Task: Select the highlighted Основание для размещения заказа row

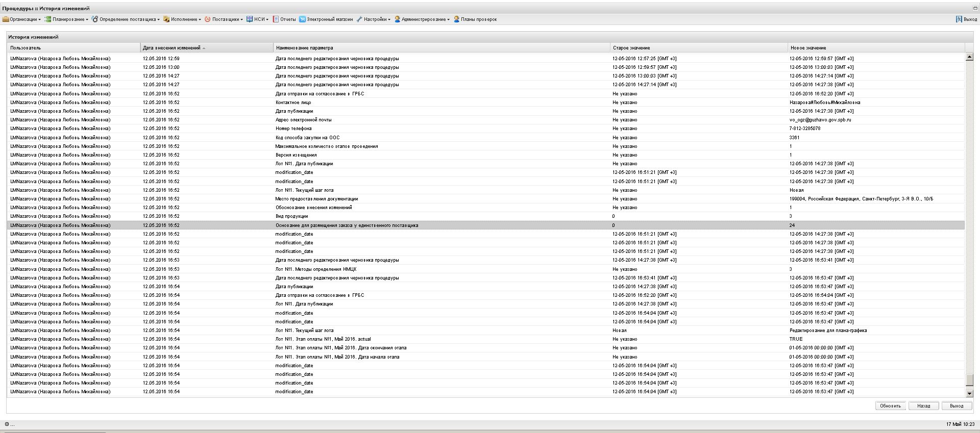Action: 486,225
